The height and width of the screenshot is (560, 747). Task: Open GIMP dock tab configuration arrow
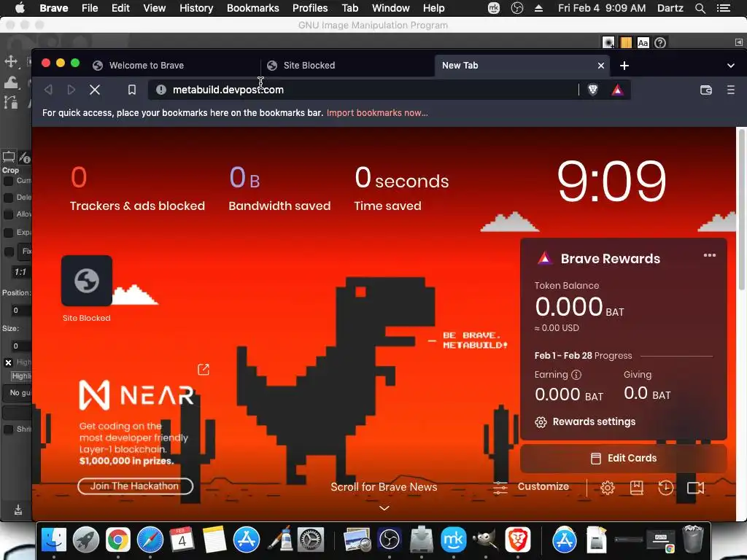[738, 42]
